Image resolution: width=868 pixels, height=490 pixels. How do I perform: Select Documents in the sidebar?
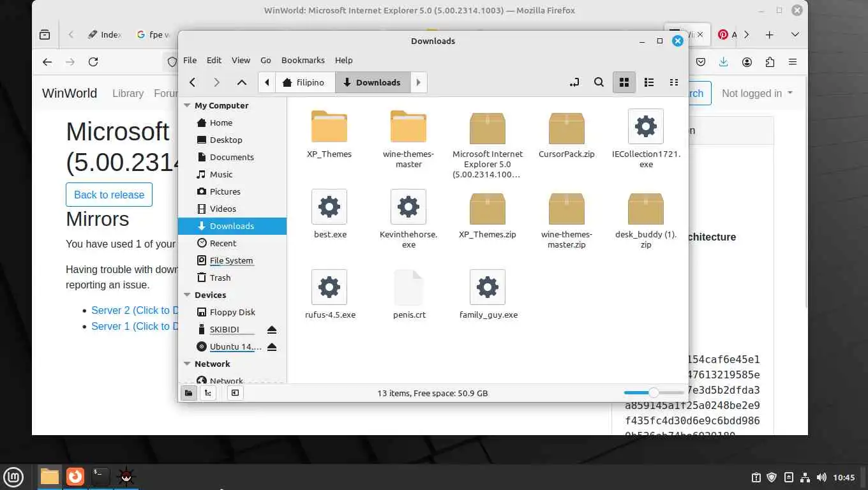point(232,157)
